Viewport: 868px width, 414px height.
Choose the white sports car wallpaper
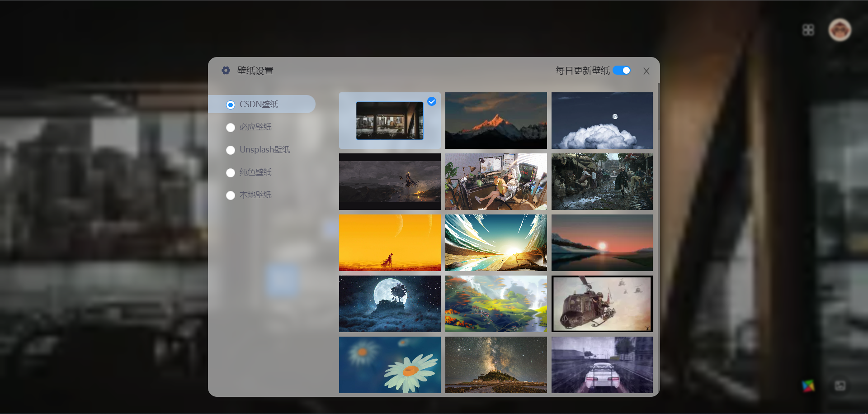(602, 365)
